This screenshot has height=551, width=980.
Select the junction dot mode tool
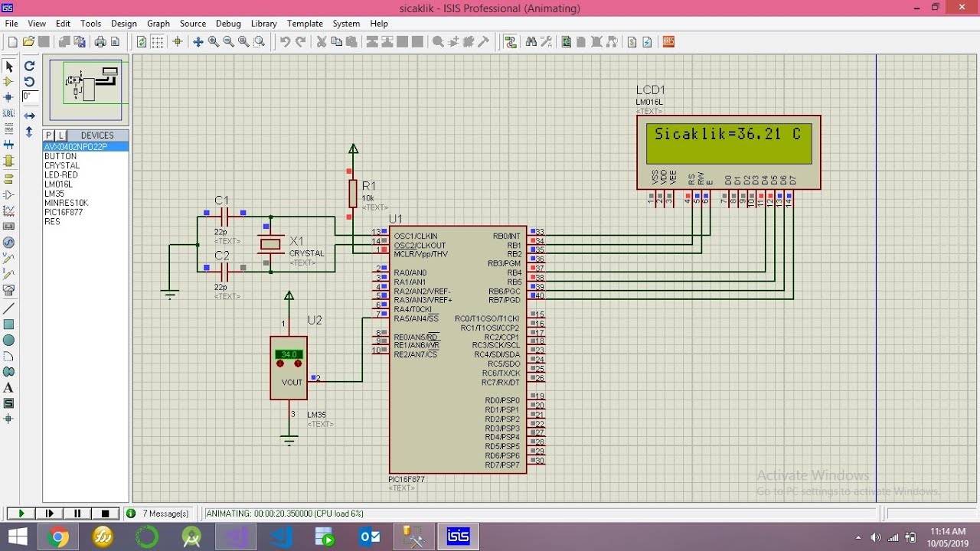(9, 97)
